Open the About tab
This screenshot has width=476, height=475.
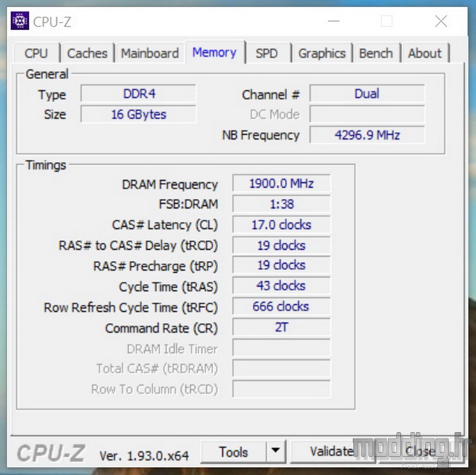424,54
